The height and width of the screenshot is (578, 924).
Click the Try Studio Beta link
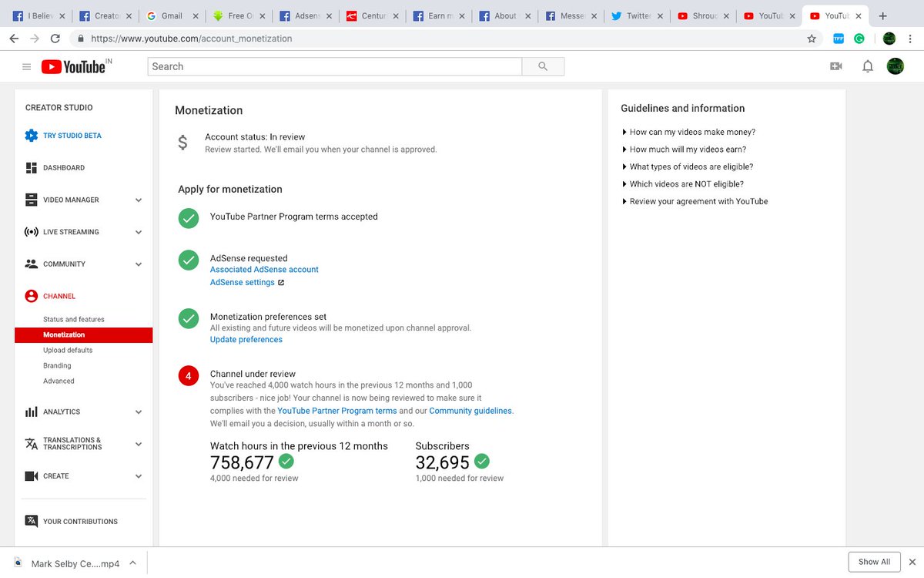(x=72, y=136)
